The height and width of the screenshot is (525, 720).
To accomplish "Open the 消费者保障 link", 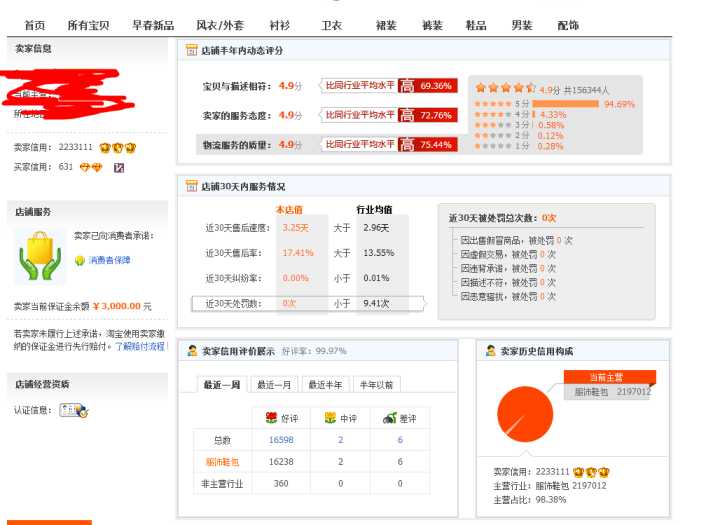I will pyautogui.click(x=109, y=260).
